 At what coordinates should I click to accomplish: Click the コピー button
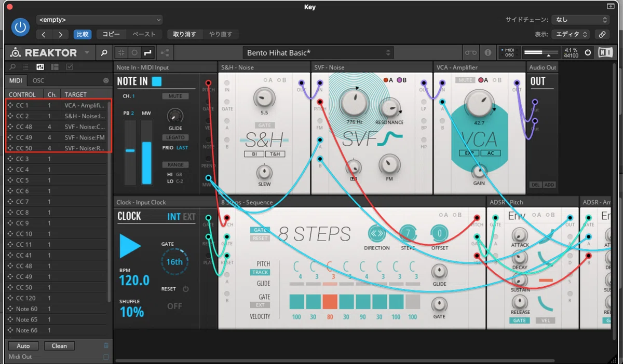111,34
